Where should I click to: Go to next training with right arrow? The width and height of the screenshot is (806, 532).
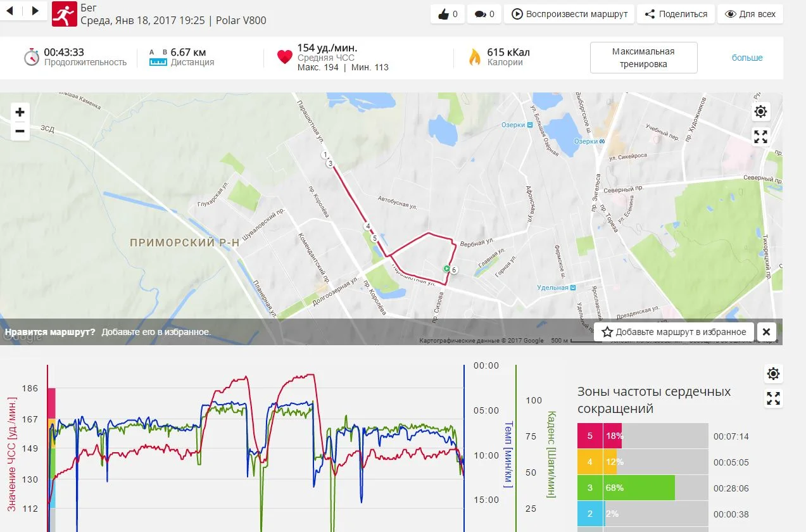pyautogui.click(x=35, y=10)
